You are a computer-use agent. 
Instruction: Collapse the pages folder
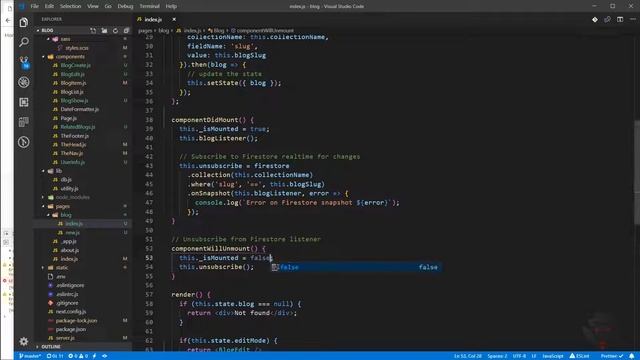pos(43,206)
